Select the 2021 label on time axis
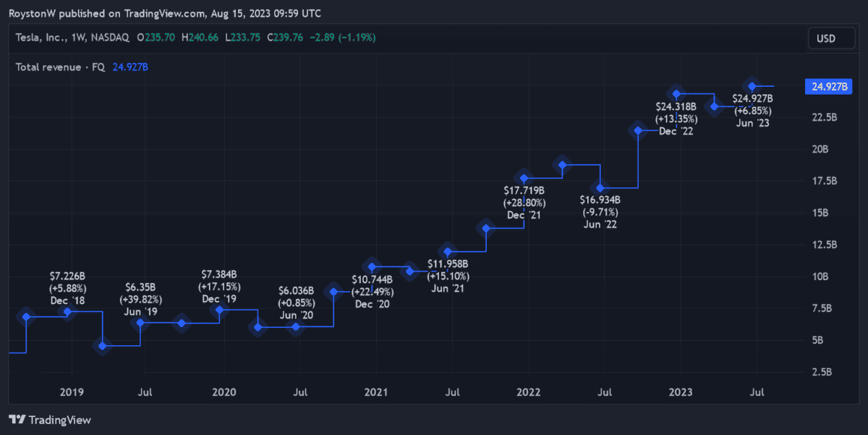This screenshot has width=868, height=435. tap(376, 392)
